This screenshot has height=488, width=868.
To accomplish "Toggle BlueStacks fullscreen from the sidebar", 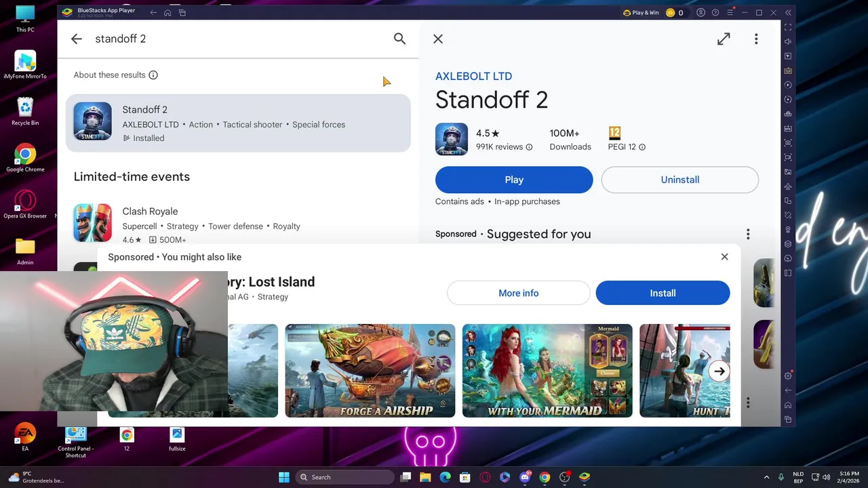I will [x=788, y=27].
